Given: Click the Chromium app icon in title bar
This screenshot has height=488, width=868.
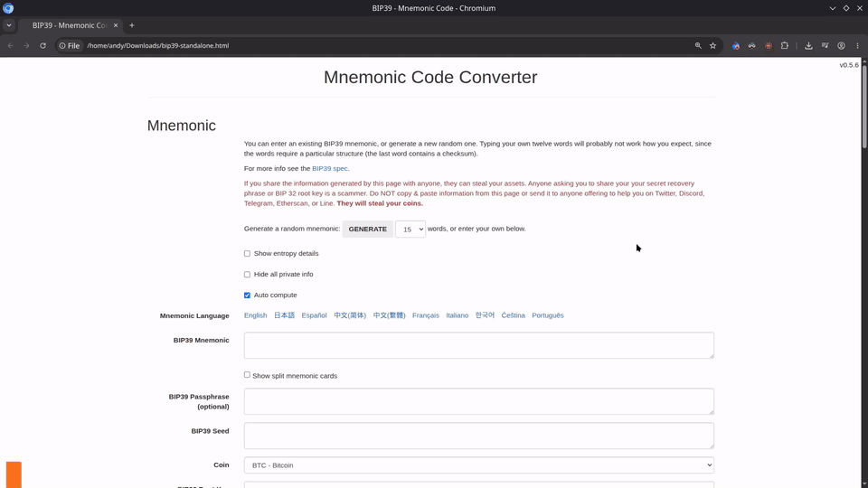Looking at the screenshot, I should click(x=8, y=8).
